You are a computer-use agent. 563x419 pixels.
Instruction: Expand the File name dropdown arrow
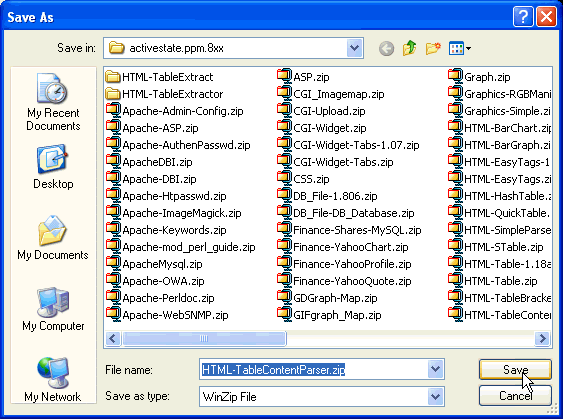(435, 369)
